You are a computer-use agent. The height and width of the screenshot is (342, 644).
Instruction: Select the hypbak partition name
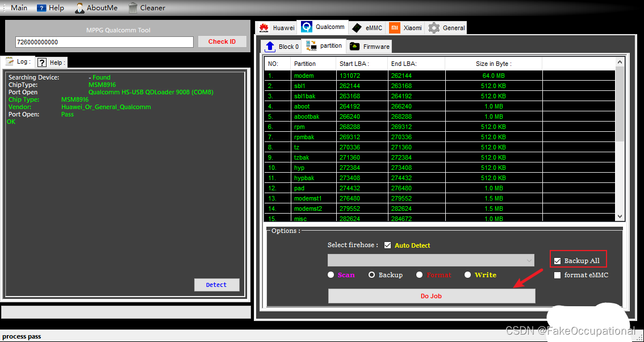304,178
